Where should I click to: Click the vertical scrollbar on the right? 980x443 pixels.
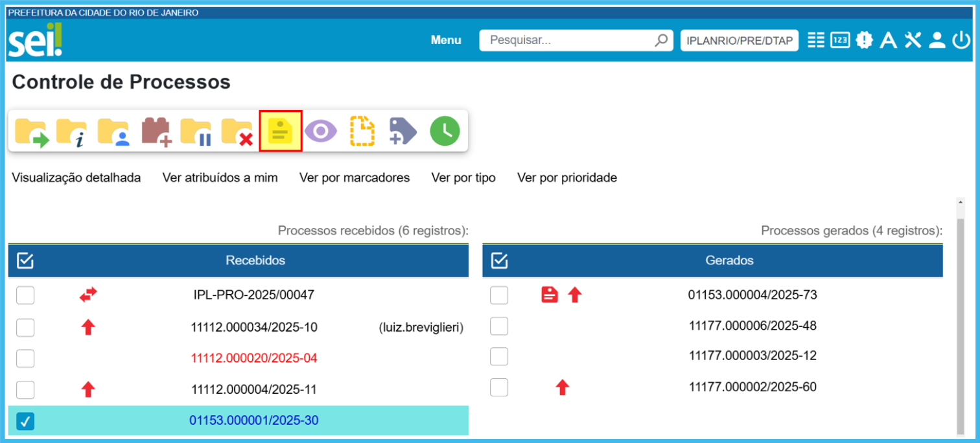960,324
